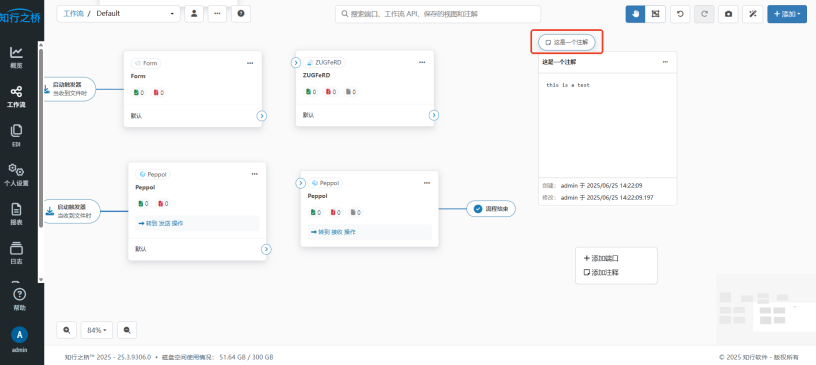Enable the hand pan mode
Viewport: 816px width, 365px height.
(x=635, y=14)
